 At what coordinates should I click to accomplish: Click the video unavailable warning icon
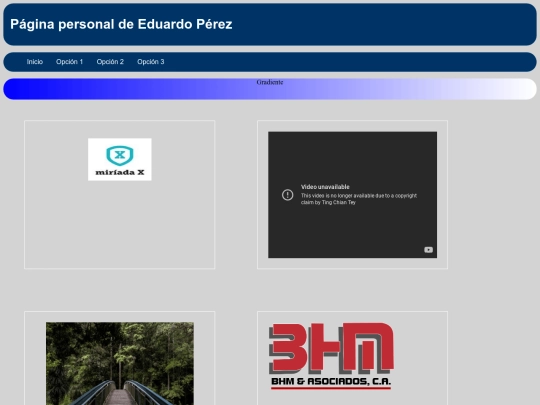288,195
